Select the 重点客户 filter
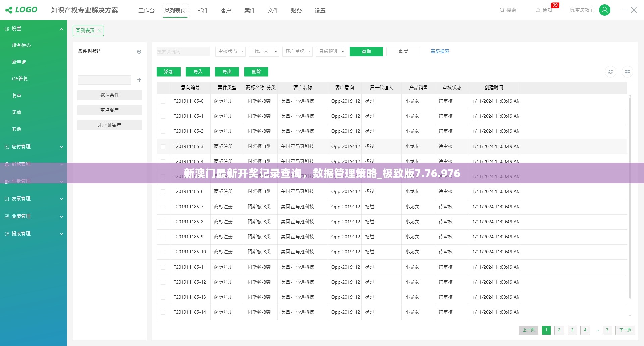The height and width of the screenshot is (346, 644). click(110, 110)
